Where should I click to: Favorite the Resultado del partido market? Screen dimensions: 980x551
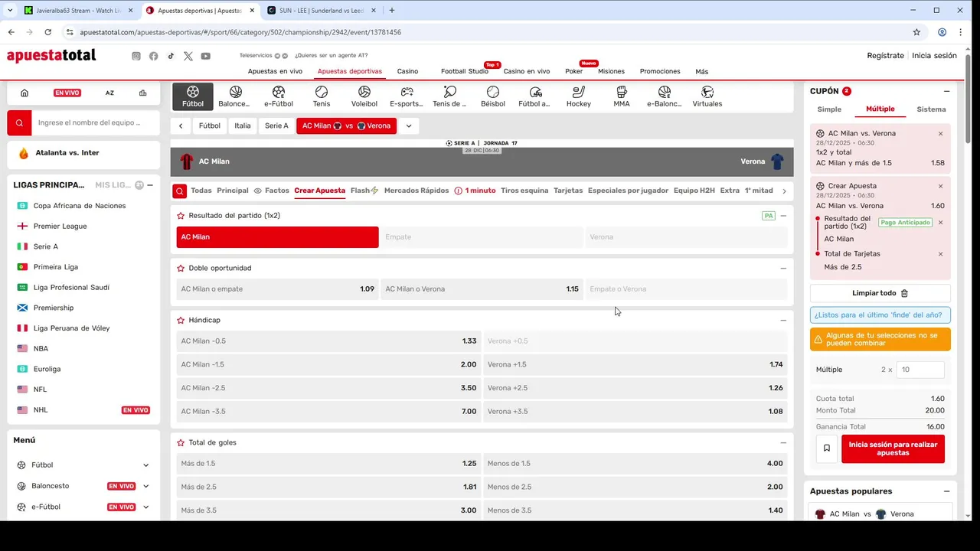click(x=181, y=216)
